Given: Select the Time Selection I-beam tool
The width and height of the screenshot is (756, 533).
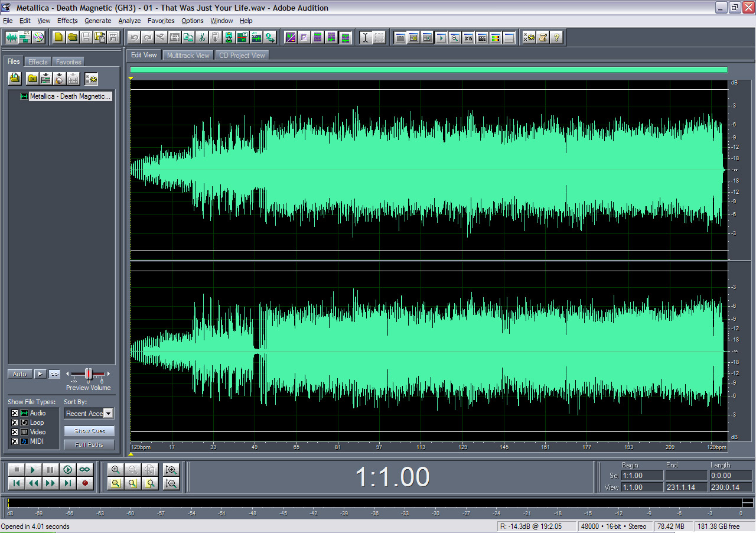Looking at the screenshot, I should click(366, 37).
